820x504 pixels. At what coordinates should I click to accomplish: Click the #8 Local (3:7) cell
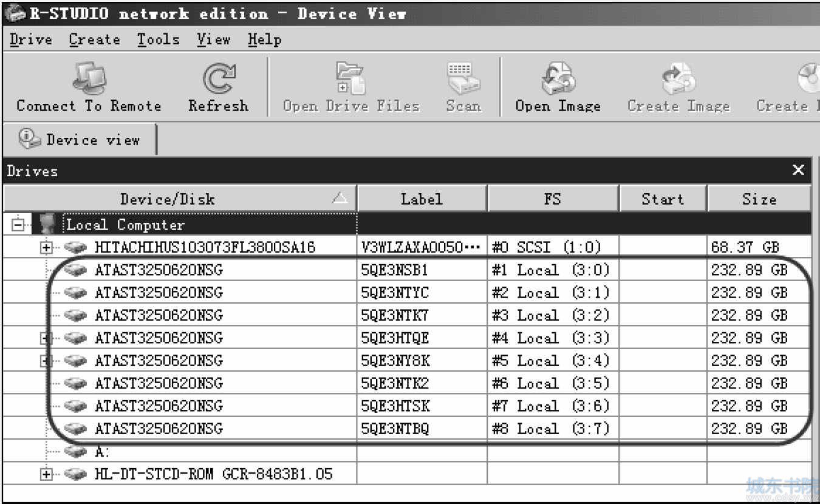point(553,429)
